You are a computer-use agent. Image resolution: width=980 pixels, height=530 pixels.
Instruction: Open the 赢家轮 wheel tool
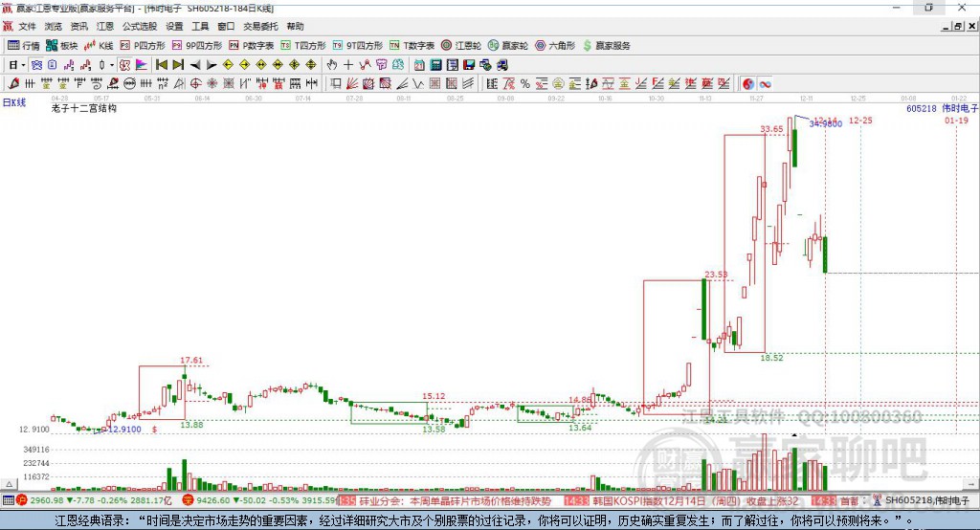[x=508, y=46]
